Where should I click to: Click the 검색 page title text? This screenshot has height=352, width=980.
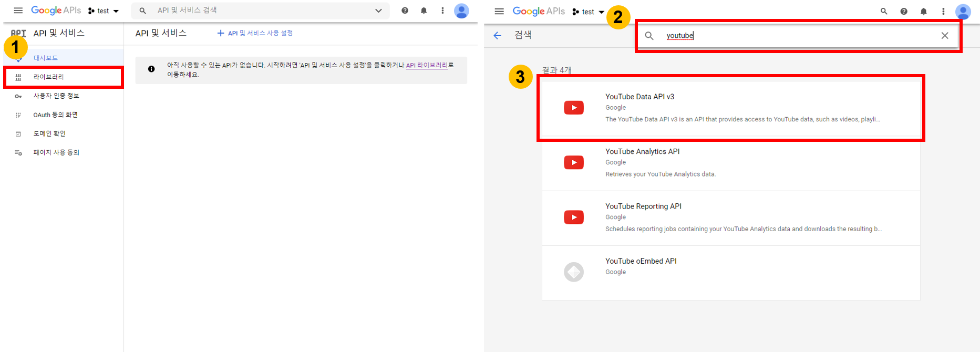coord(523,35)
